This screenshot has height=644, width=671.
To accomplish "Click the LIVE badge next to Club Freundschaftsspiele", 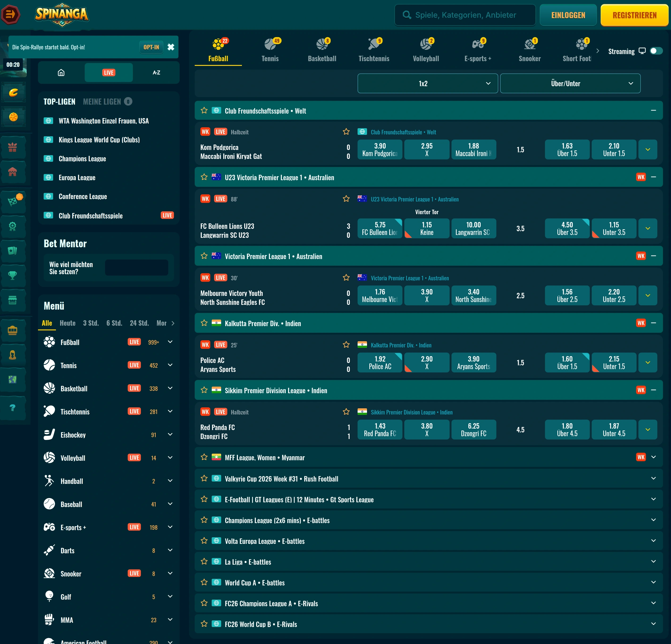I will point(167,215).
